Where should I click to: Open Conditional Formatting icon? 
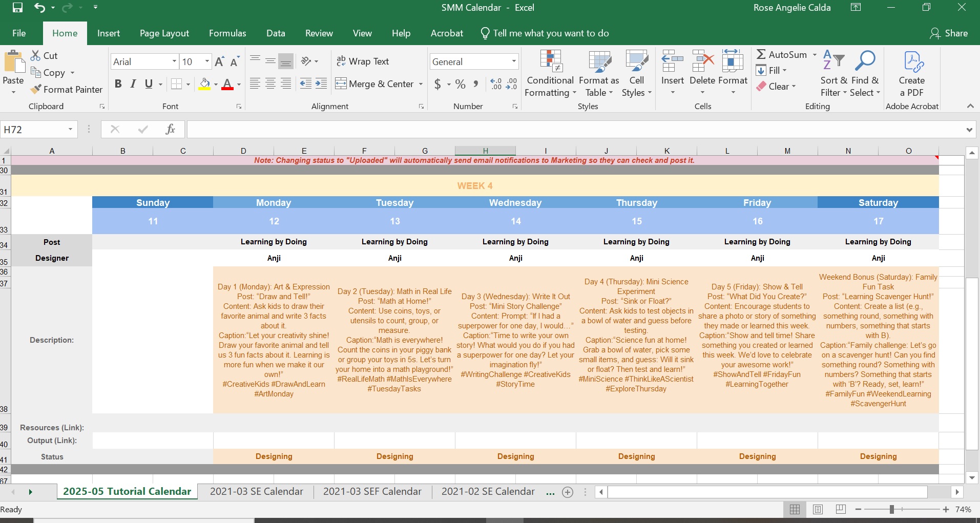[x=551, y=61]
